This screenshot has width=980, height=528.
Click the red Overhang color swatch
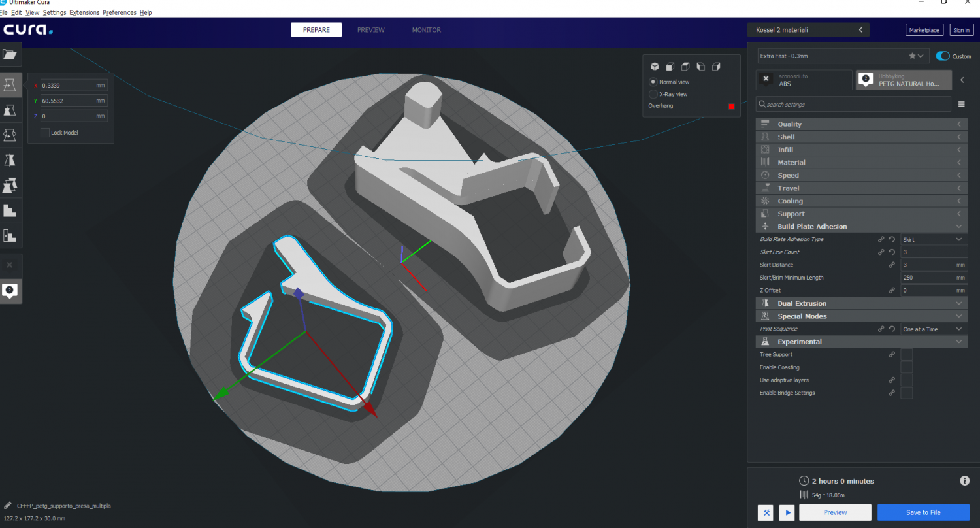point(731,106)
